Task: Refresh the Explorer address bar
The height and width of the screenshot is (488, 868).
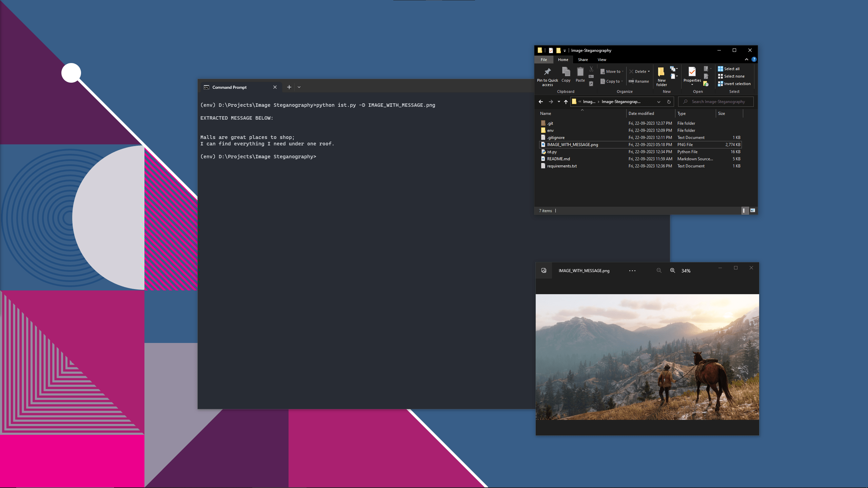Action: coord(669,102)
